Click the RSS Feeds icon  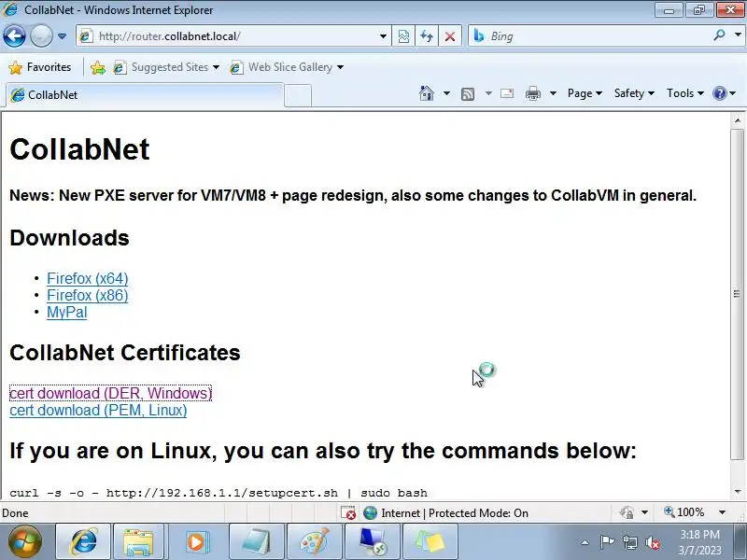468,94
